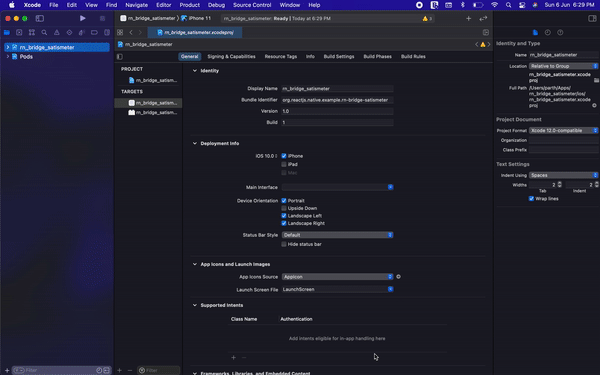Show the History inspector clock icon
The image size is (600, 375).
[x=548, y=33]
